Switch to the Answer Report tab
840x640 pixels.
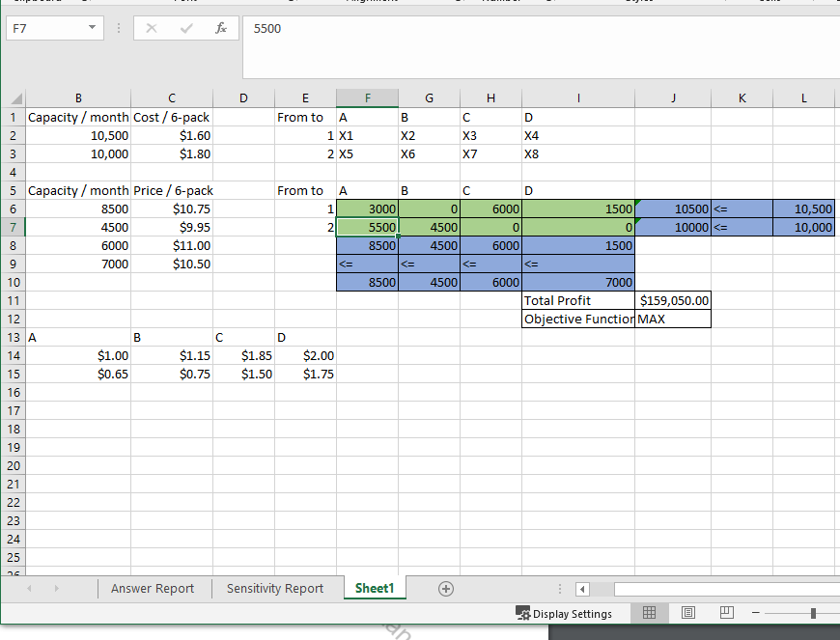(153, 588)
